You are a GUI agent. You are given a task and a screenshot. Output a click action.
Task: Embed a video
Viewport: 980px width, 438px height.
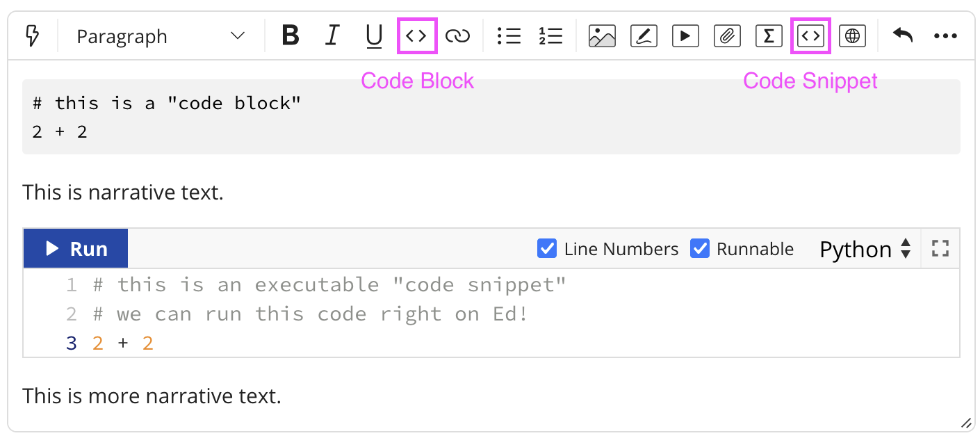(685, 36)
